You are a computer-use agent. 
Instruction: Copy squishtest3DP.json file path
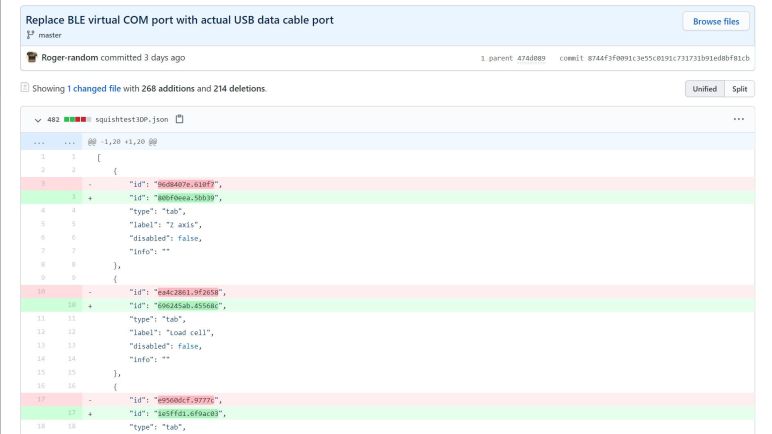[180, 119]
